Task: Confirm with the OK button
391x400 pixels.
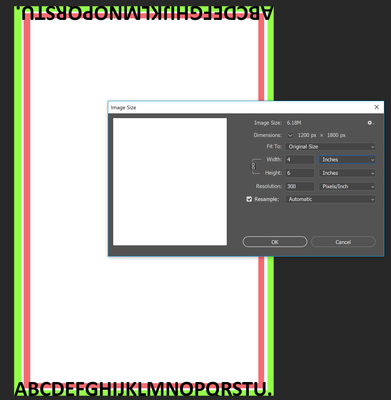Action: click(x=275, y=242)
